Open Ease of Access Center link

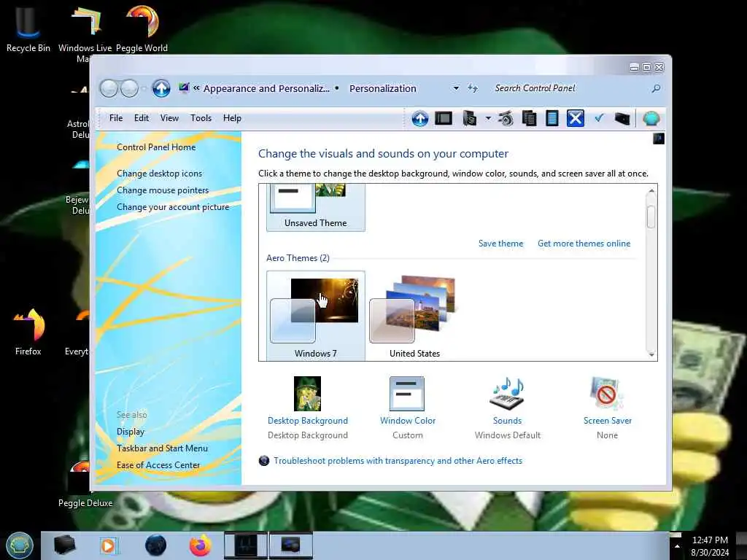pyautogui.click(x=158, y=464)
